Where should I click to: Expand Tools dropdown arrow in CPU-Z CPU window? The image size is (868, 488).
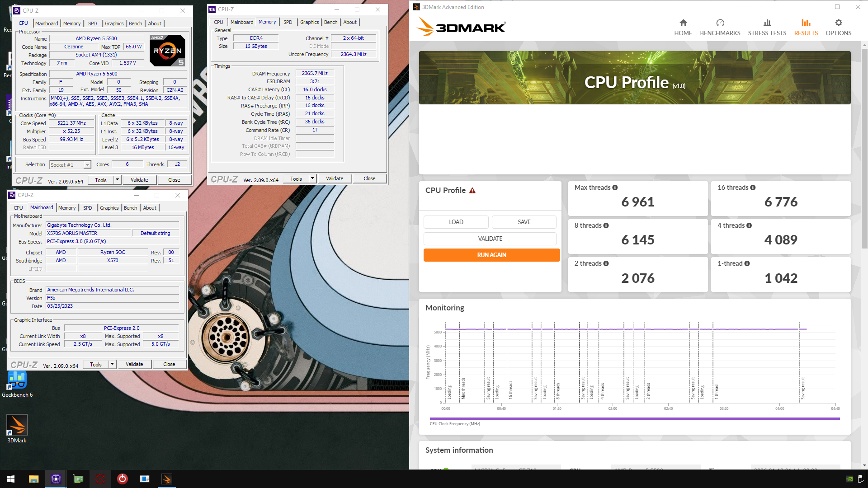[x=117, y=180]
